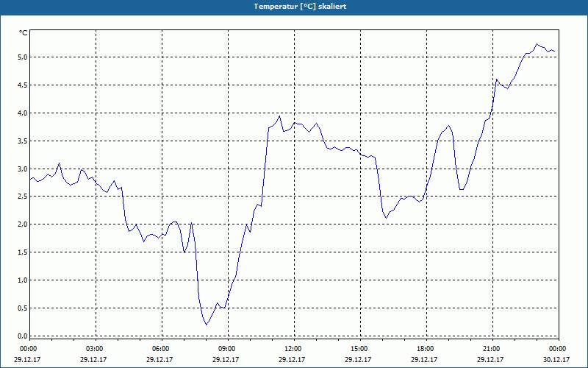Click the 0,5 y-axis label

[x=23, y=308]
